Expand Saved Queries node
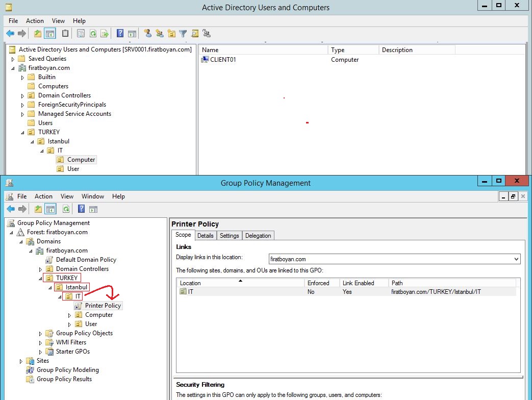532x400 pixels. point(13,59)
